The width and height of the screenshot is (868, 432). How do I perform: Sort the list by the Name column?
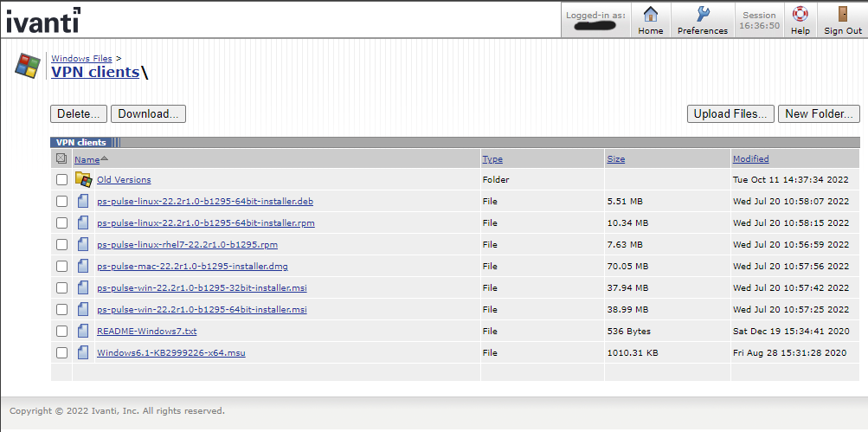[87, 159]
